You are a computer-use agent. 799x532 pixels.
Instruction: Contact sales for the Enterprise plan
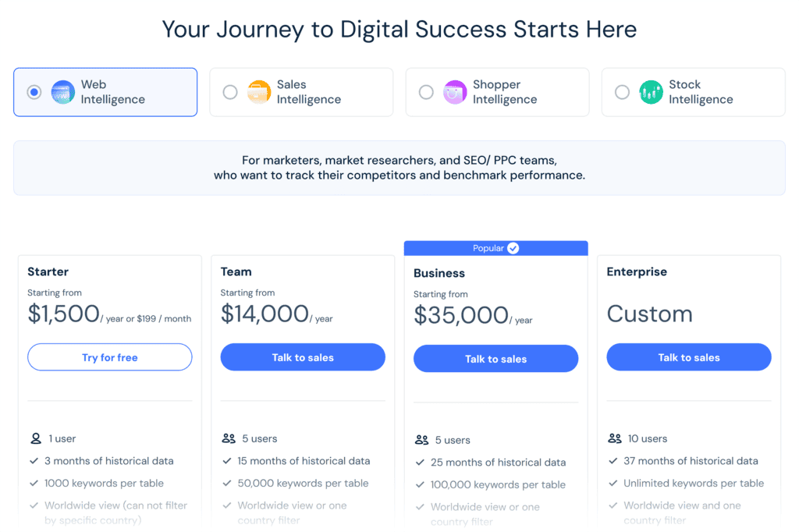click(x=689, y=357)
